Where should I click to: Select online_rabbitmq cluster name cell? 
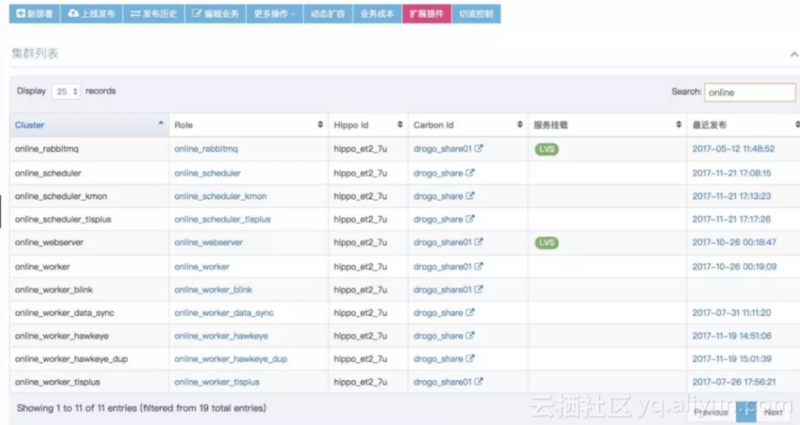[89, 149]
